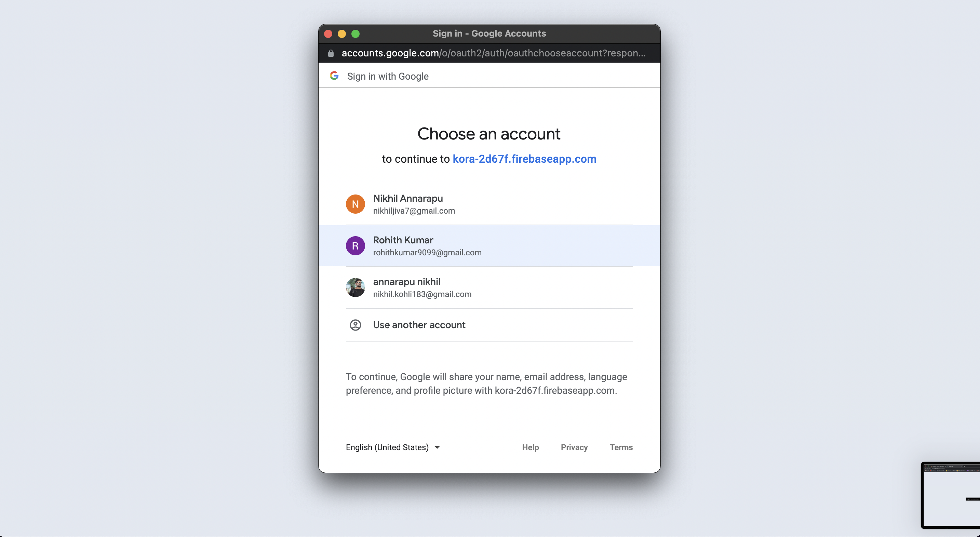Click the padlock icon in the address bar
Image resolution: width=980 pixels, height=537 pixels.
(x=330, y=53)
